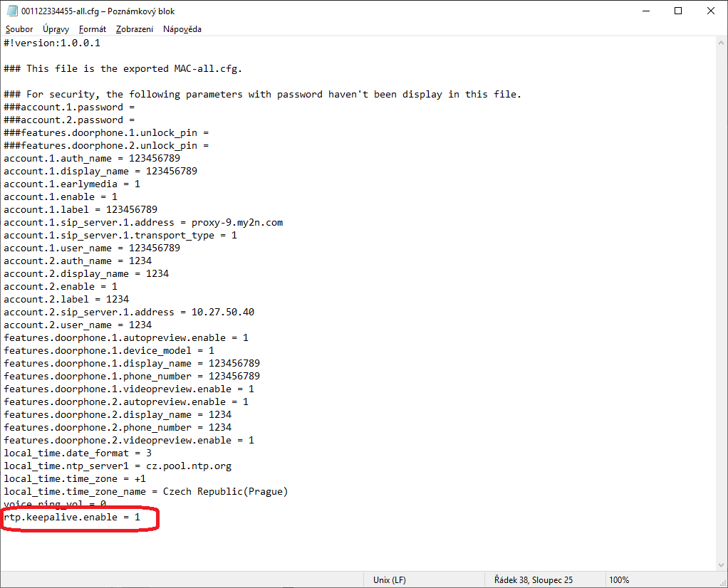Open the Nápověda menu
Screen dimensions: 728x588
(x=182, y=29)
